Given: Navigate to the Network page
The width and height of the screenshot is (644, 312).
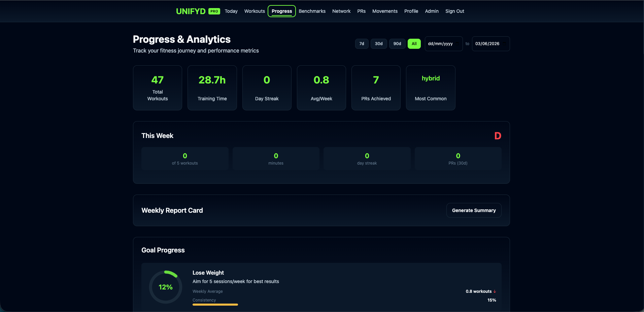Looking at the screenshot, I should (341, 11).
